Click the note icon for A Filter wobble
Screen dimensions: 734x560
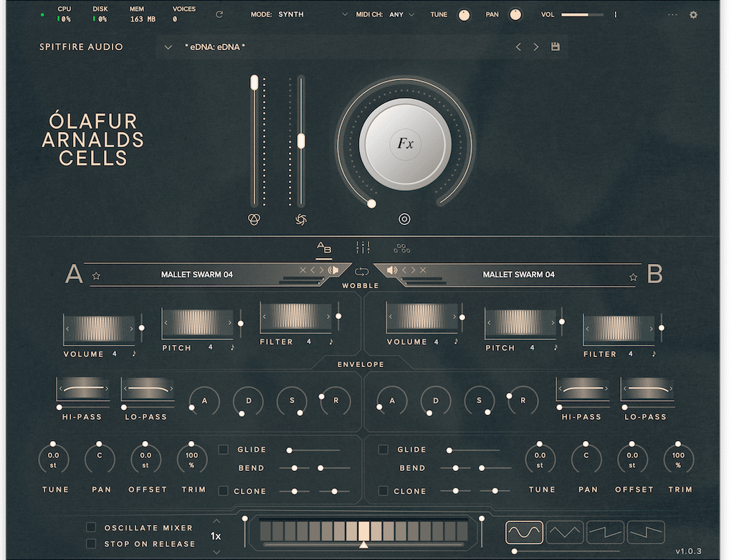click(331, 342)
